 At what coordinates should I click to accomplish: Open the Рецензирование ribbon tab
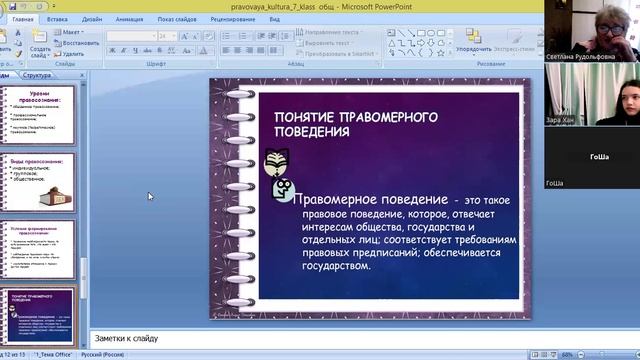[x=233, y=19]
